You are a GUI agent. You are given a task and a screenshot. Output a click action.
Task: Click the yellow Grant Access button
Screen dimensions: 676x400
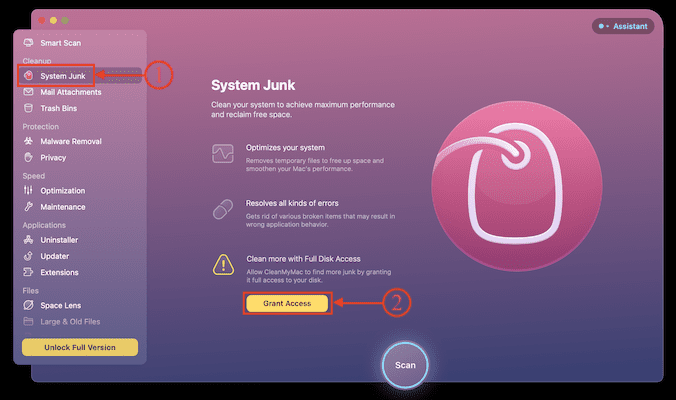[x=287, y=303]
